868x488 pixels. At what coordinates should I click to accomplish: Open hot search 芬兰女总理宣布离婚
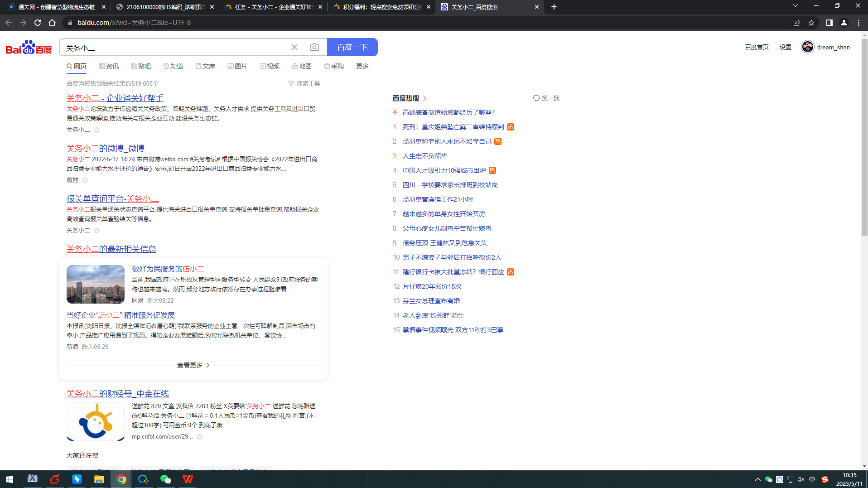coord(431,301)
